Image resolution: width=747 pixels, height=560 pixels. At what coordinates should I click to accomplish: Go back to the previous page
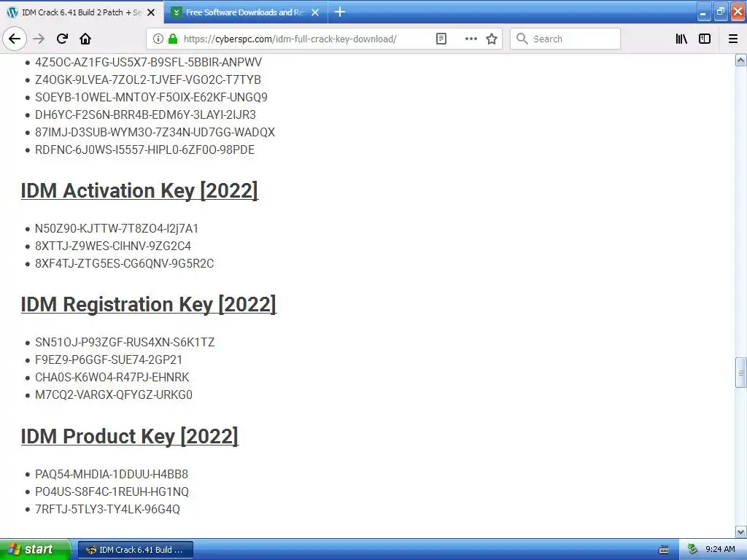click(x=15, y=39)
